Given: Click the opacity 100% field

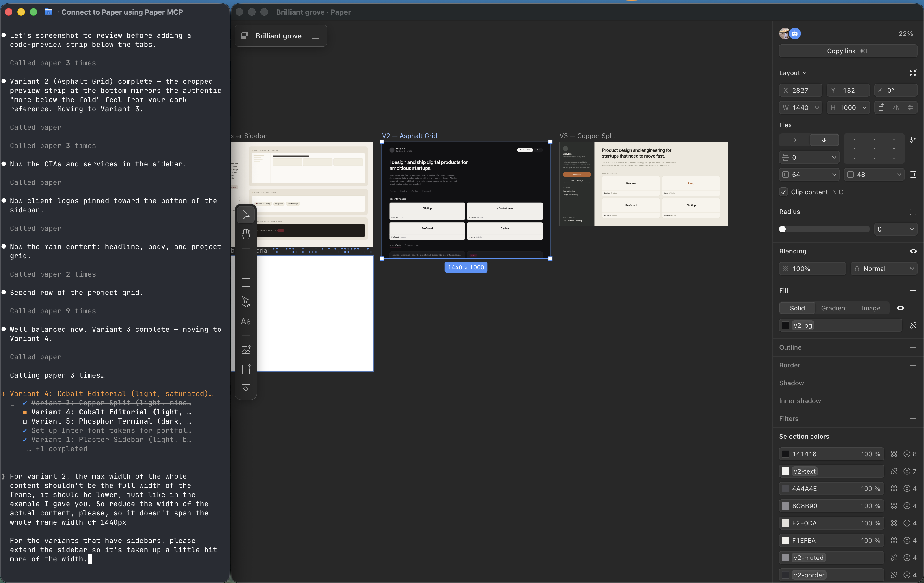Looking at the screenshot, I should pos(812,269).
